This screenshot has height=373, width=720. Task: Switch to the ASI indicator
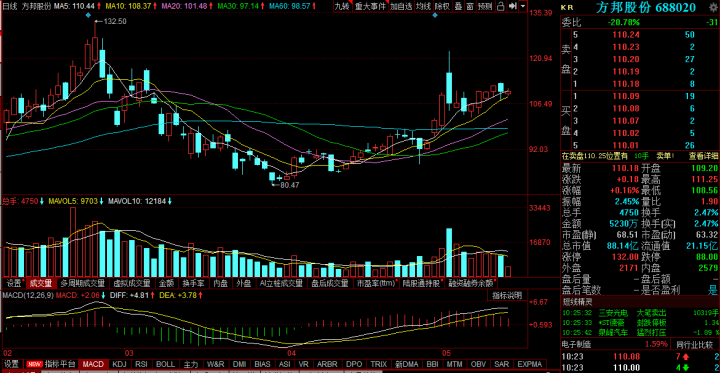[285, 364]
